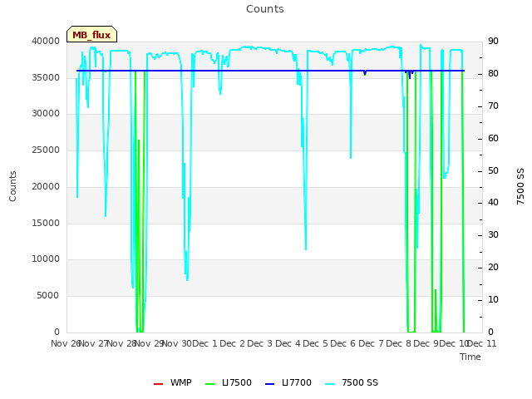Click the 10000 tick on left axis
The image size is (532, 399).
(46, 259)
